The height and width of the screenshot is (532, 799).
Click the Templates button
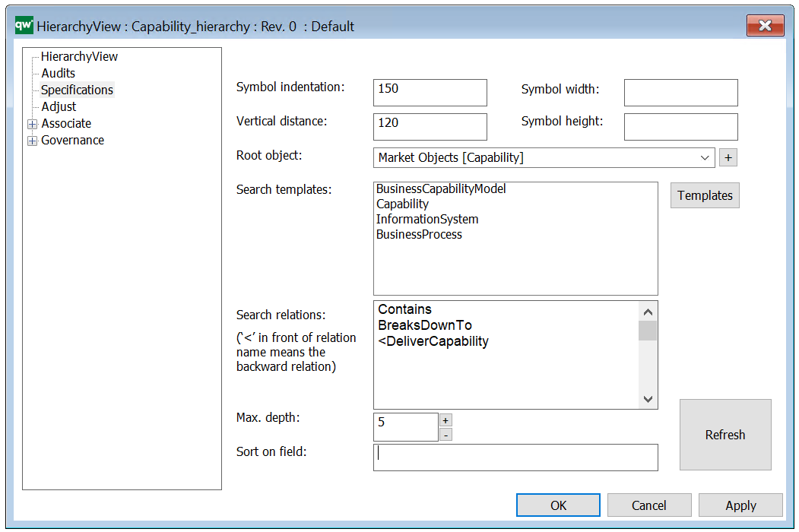704,195
